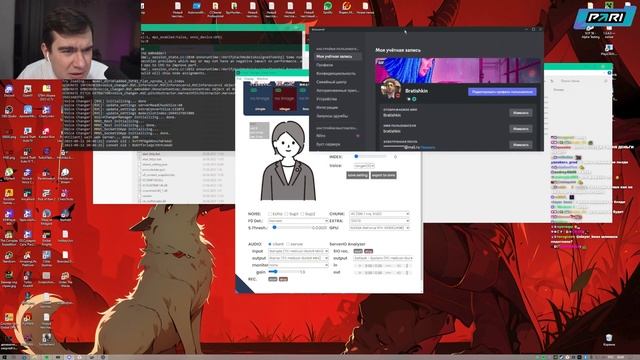This screenshot has height=360, width=640.
Task: Open the OBS Studio desktop shortcut
Action: click(x=9, y=111)
